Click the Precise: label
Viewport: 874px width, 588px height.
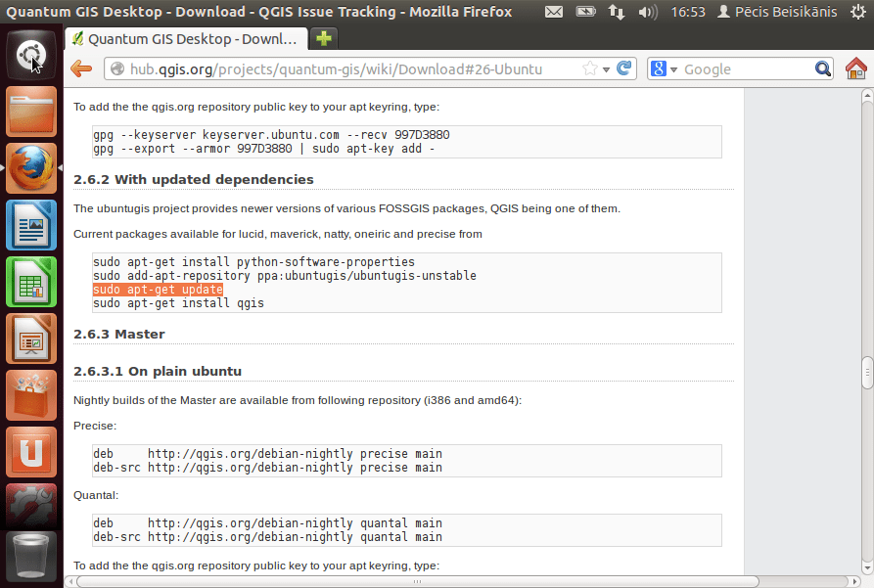click(x=95, y=426)
